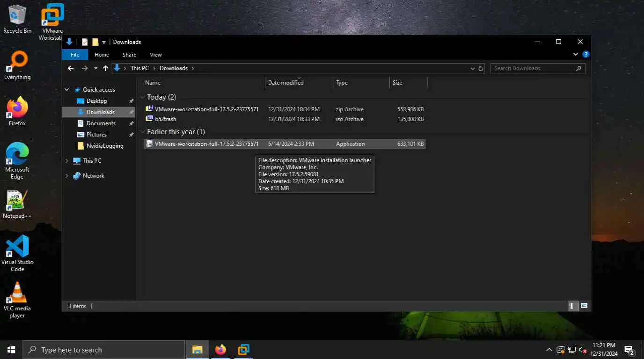Image resolution: width=644 pixels, height=359 pixels.
Task: Open the Customize Quick Access Toolbar dropdown
Action: pos(104,43)
